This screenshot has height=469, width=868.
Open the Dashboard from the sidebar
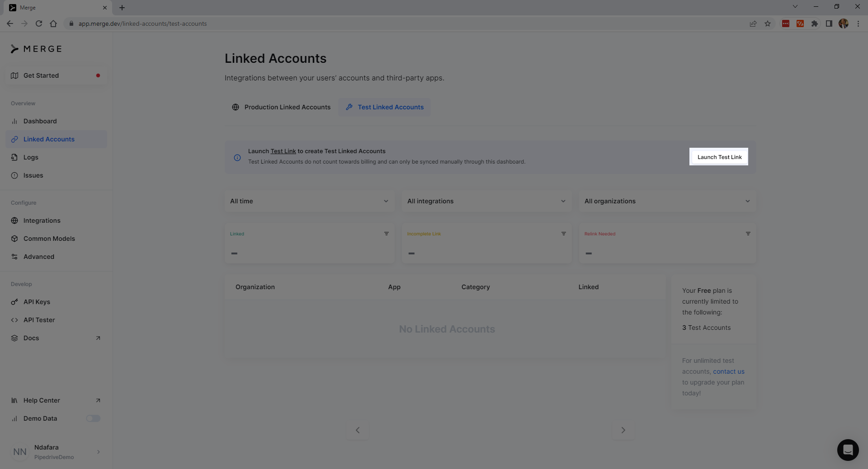click(40, 121)
